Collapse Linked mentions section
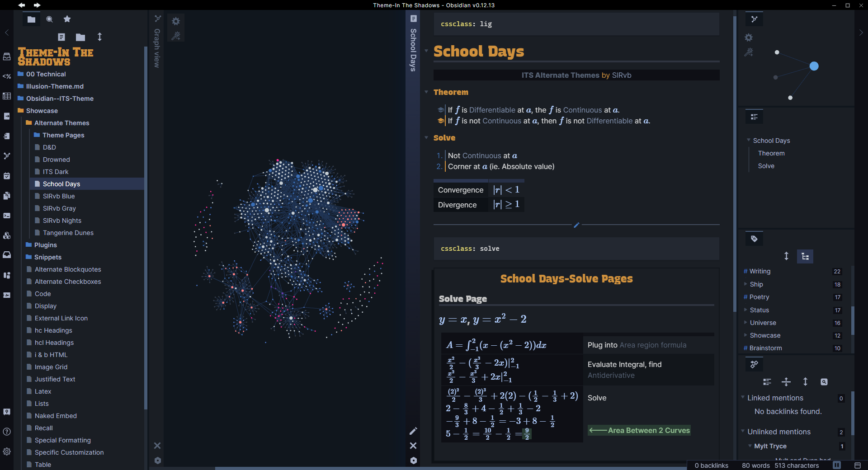The image size is (868, 470). pyautogui.click(x=743, y=398)
